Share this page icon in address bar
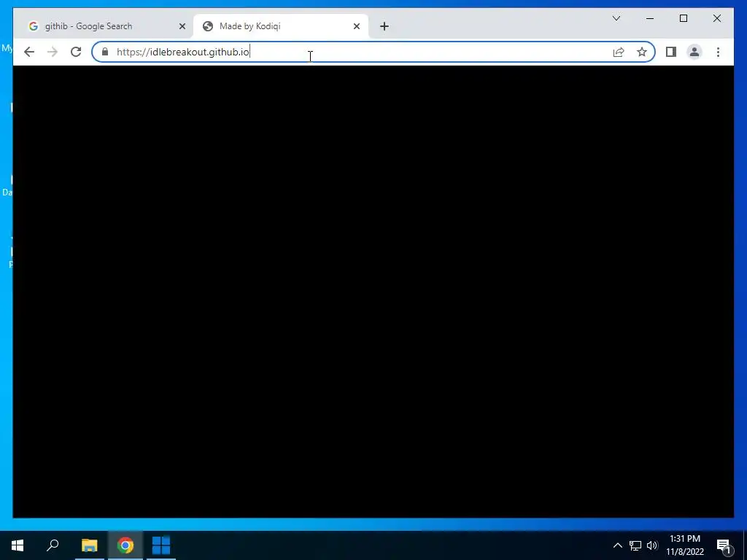 pos(619,52)
